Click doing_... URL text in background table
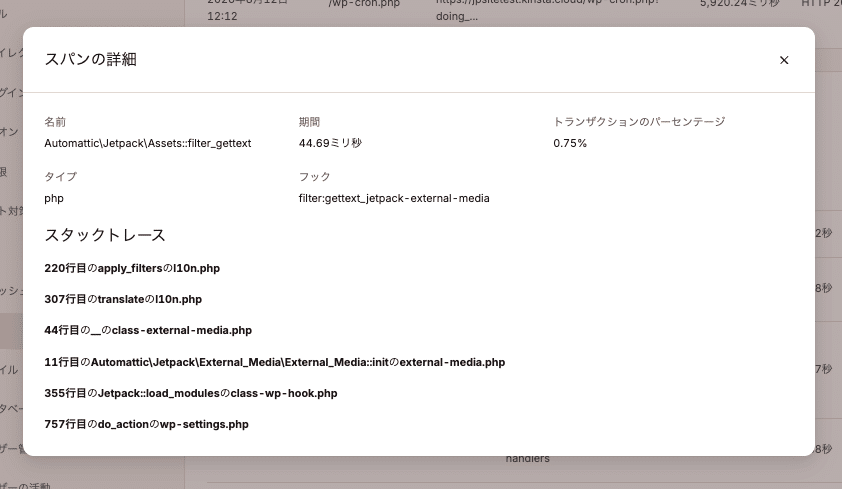This screenshot has width=842, height=489. (x=457, y=16)
